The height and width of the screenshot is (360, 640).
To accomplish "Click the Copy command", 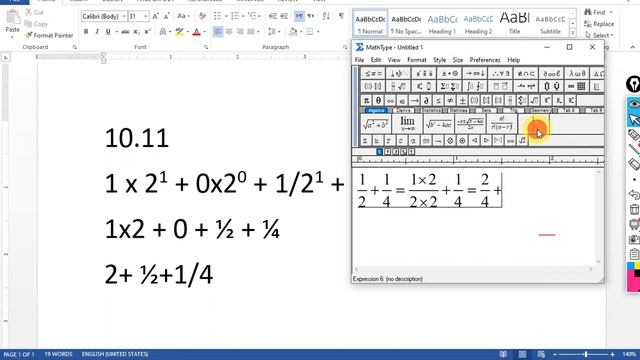I will point(36,24).
